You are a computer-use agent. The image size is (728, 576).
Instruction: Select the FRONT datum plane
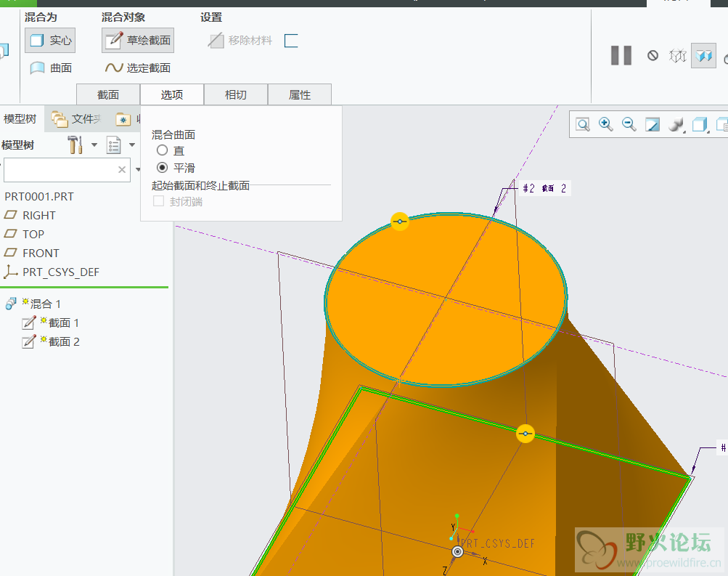[41, 253]
